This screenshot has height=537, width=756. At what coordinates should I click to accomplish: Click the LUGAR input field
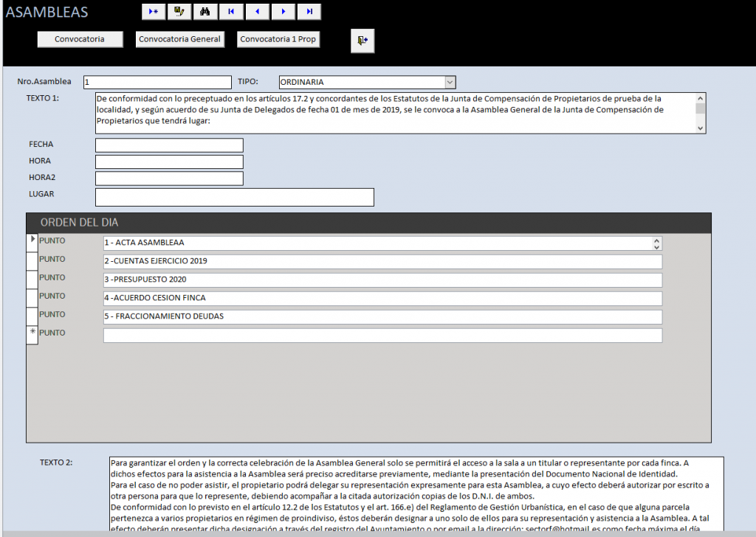pyautogui.click(x=234, y=197)
